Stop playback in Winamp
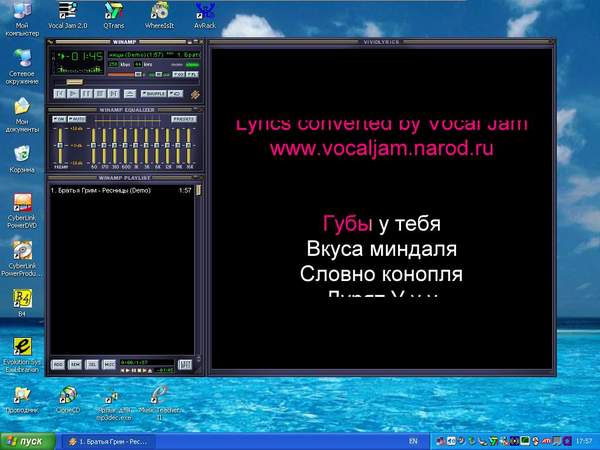This screenshot has height=450, width=600. coord(100,93)
